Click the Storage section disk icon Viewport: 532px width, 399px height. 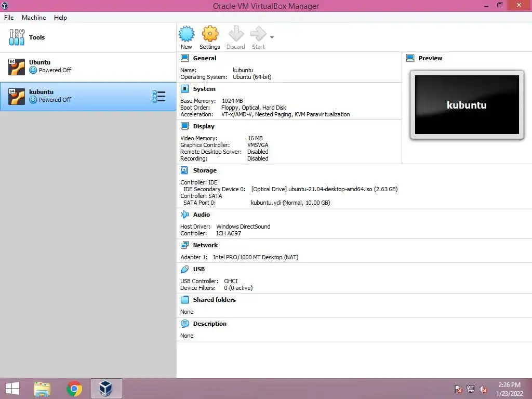184,170
